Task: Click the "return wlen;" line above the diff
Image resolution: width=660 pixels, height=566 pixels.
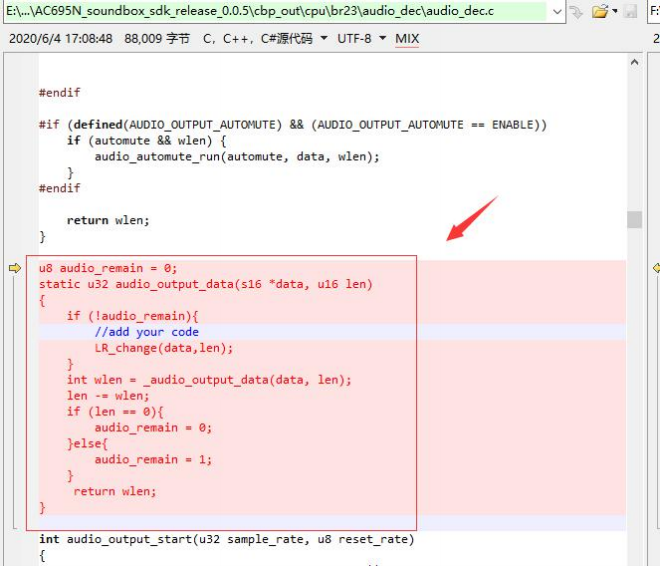Action: 108,220
